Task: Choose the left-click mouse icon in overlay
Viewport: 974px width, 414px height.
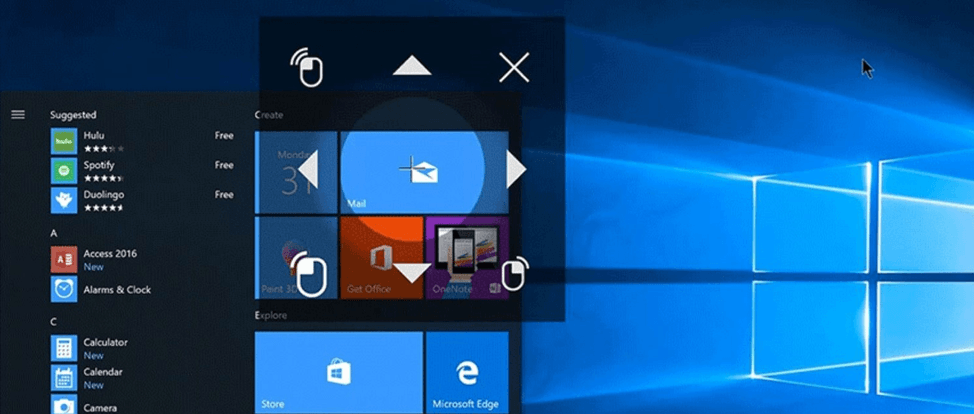Action: (x=309, y=272)
